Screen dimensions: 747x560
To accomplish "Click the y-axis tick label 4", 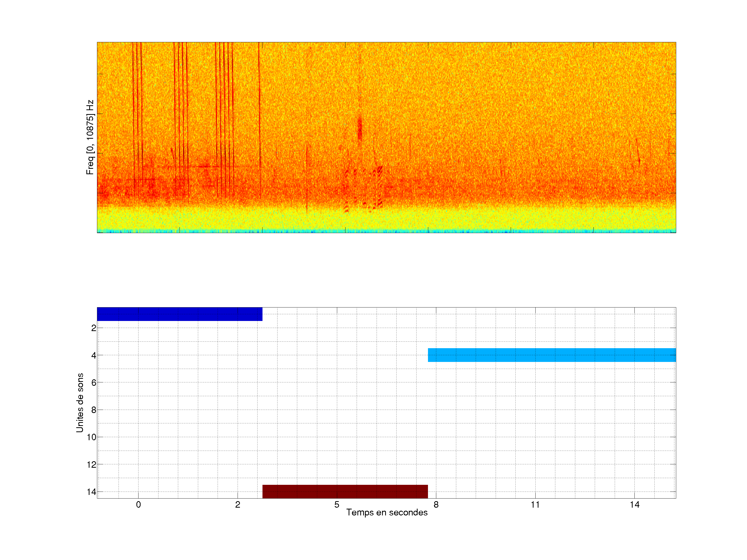I will (94, 355).
